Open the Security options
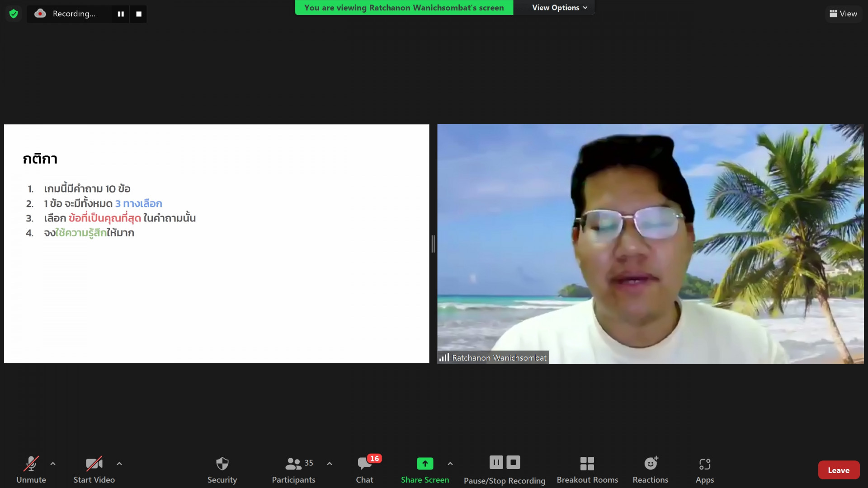This screenshot has width=868, height=488. pos(222,470)
